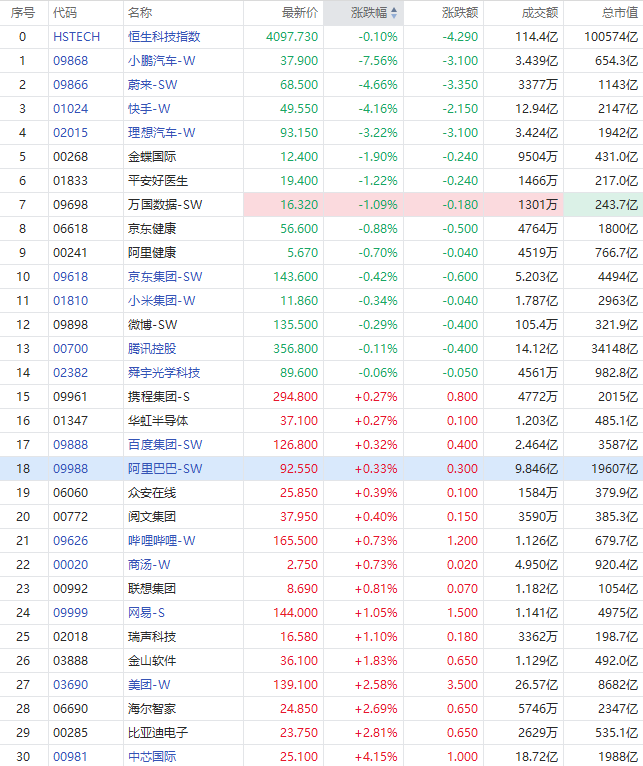This screenshot has width=643, height=766.
Task: Click code 09698 cell
Action: (70, 204)
